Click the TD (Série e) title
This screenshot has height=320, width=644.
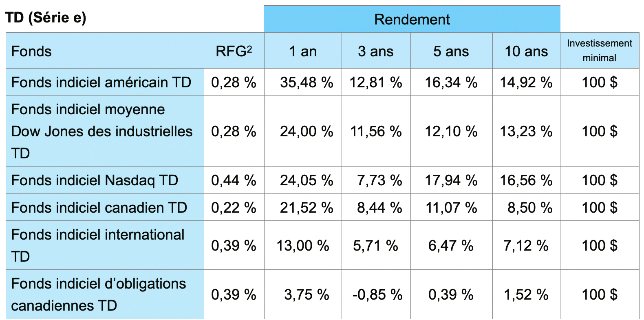point(46,18)
